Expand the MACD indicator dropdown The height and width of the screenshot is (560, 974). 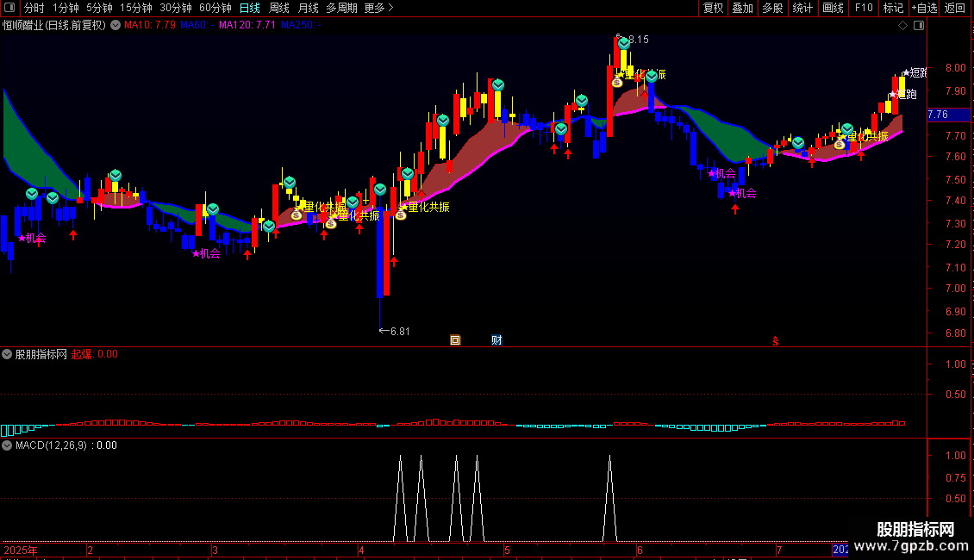coord(7,445)
